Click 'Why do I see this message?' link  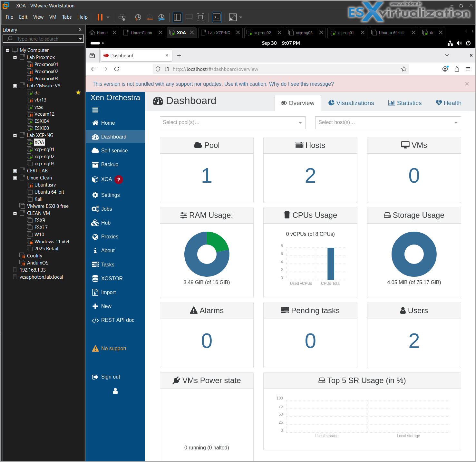click(x=301, y=84)
